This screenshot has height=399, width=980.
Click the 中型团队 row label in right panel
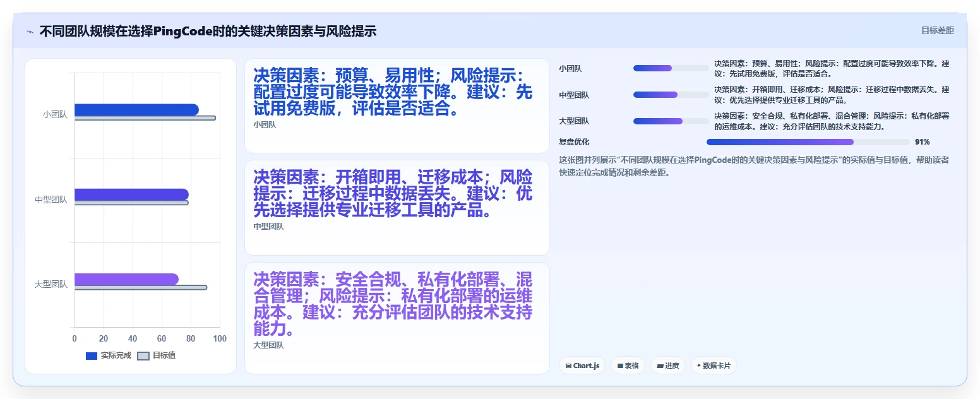574,95
